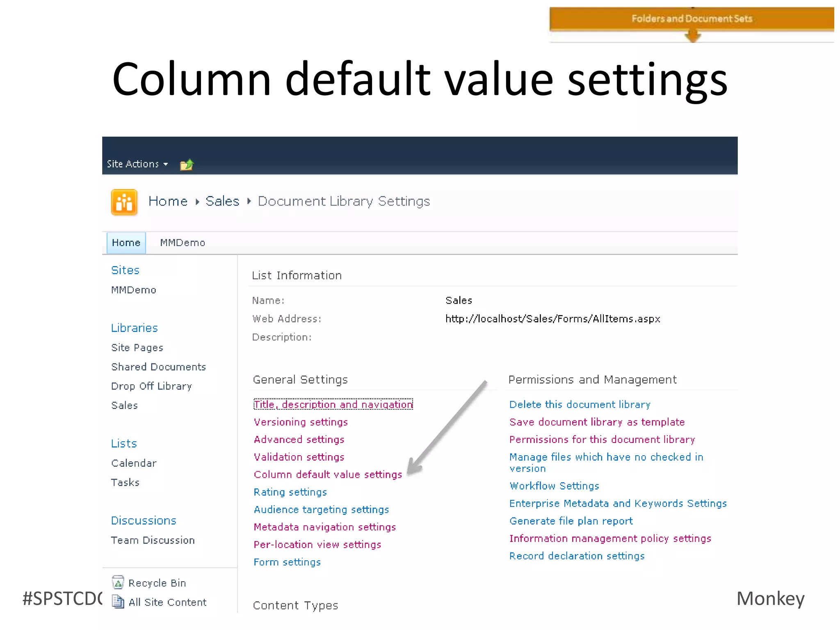Open Advanced settings
The height and width of the screenshot is (630, 840).
299,440
